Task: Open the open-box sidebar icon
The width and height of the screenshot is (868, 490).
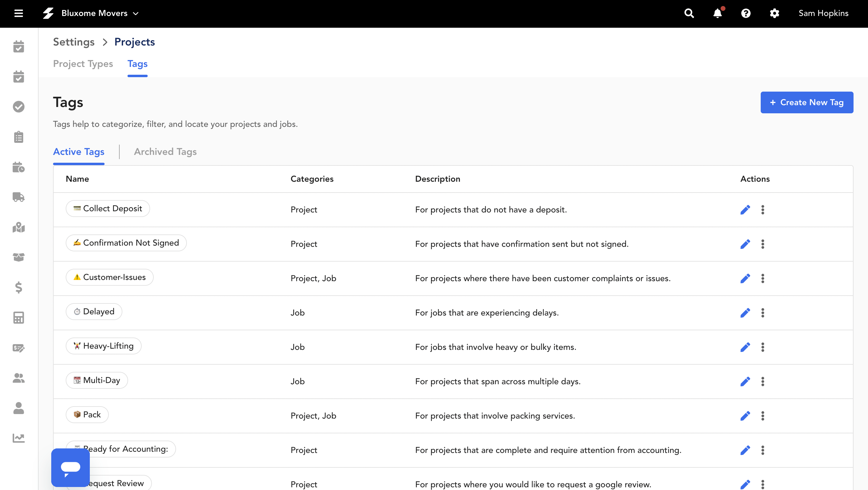Action: [x=18, y=257]
